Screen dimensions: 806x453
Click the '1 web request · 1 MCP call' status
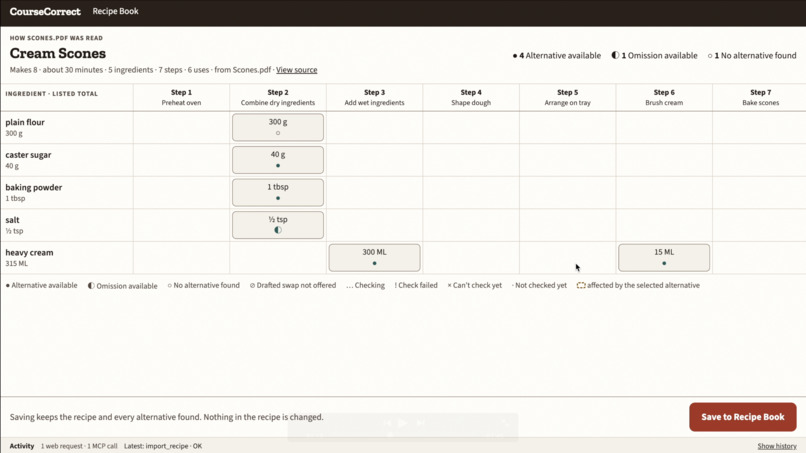pyautogui.click(x=79, y=446)
